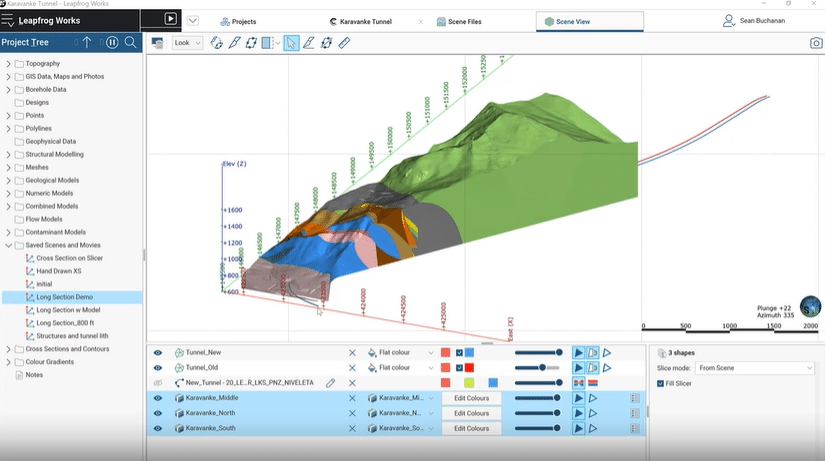Show the legend for Karavanke_Middle

(635, 398)
